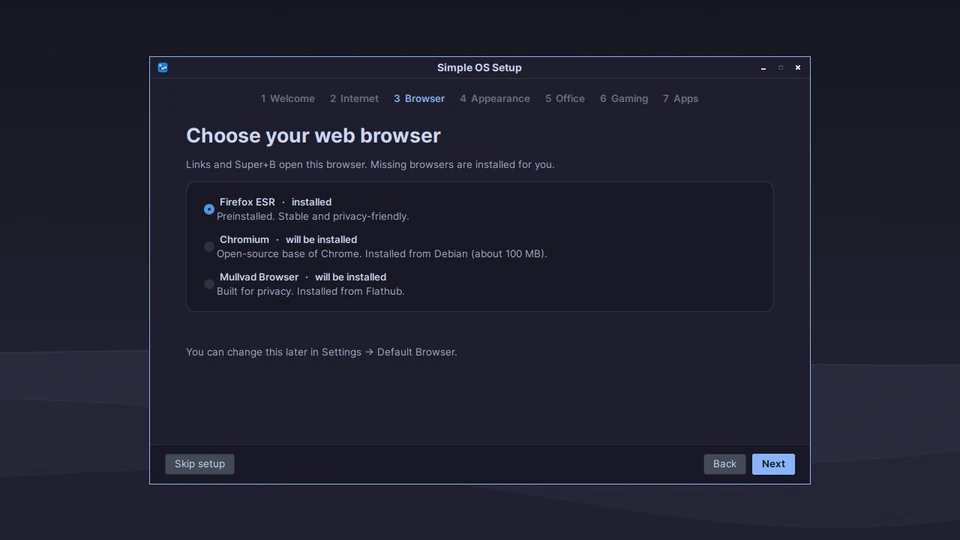The height and width of the screenshot is (540, 960).
Task: Jump to step 4 Appearance
Action: [x=495, y=99]
